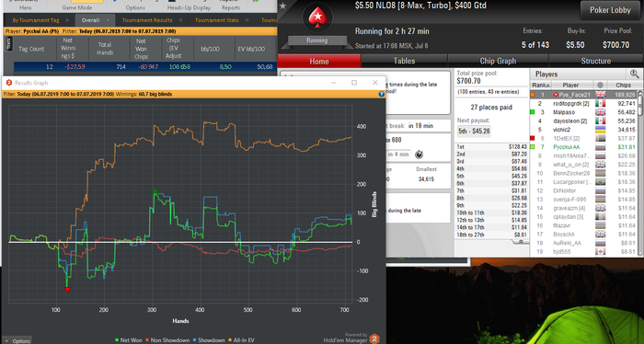
Task: Select player row dayosleon [2]
Action: pos(583,121)
